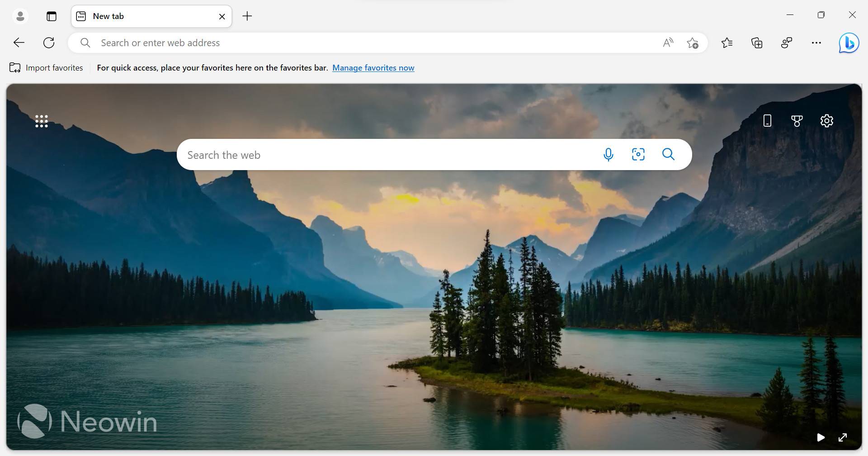Image resolution: width=868 pixels, height=456 pixels.
Task: Get wallpaper on mobile via phone icon
Action: [x=767, y=120]
